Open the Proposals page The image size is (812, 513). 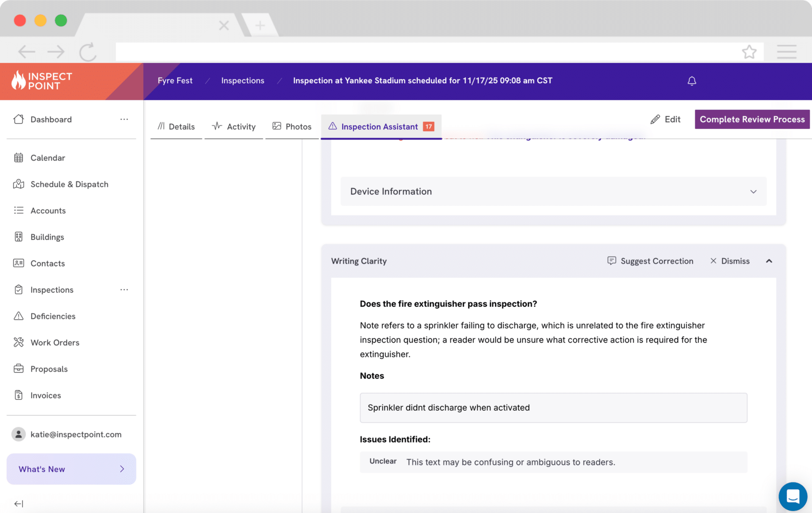(x=49, y=369)
